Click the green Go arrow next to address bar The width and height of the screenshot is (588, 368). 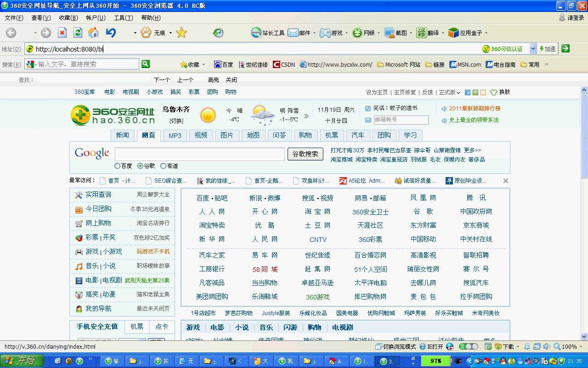click(x=565, y=48)
